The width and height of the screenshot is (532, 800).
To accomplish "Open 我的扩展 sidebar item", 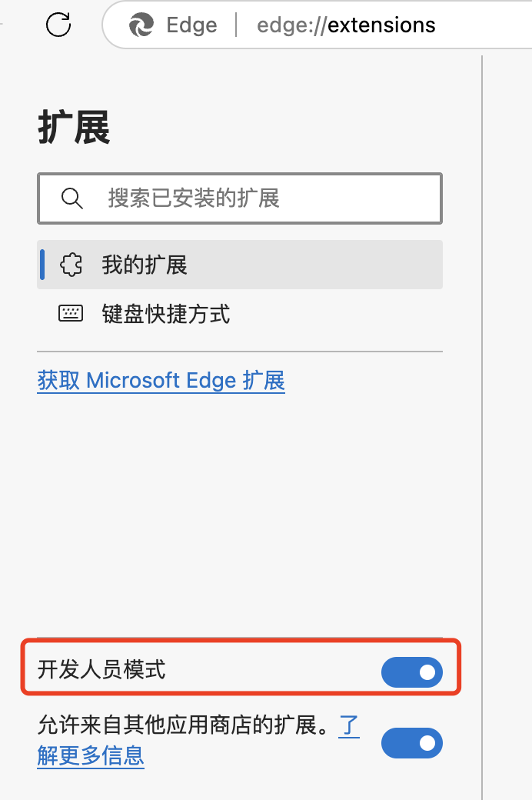I will (145, 265).
